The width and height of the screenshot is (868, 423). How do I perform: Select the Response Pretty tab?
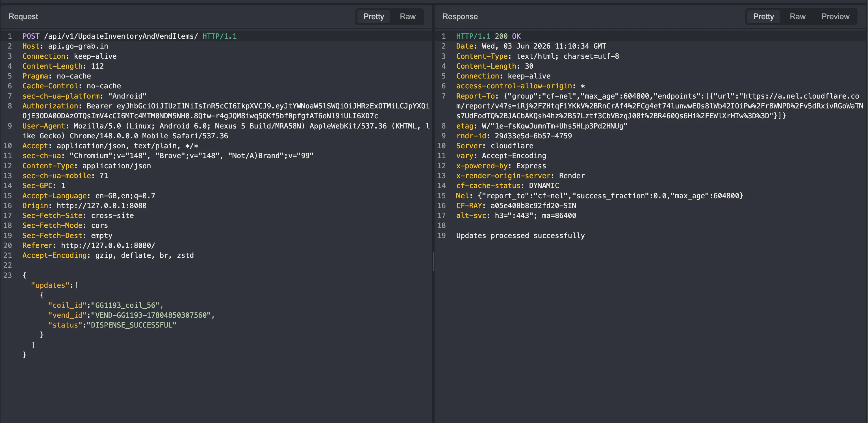[x=763, y=16]
